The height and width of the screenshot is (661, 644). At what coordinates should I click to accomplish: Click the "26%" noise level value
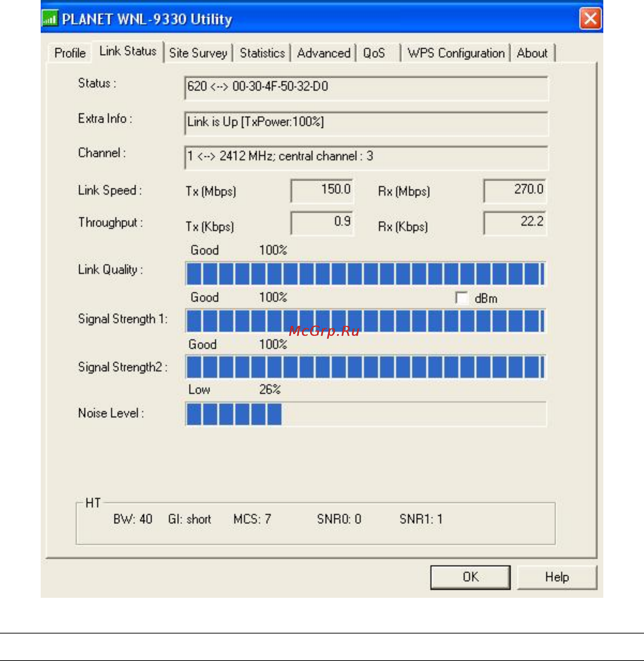click(270, 389)
